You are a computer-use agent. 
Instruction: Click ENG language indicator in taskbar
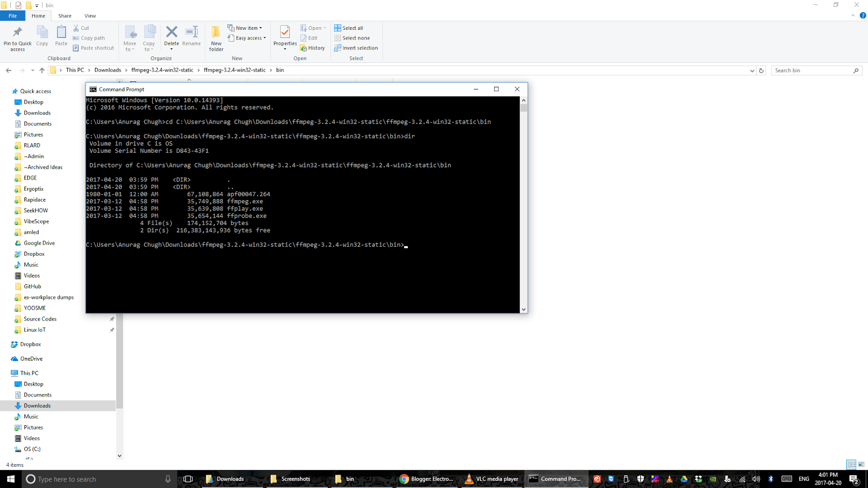point(804,479)
